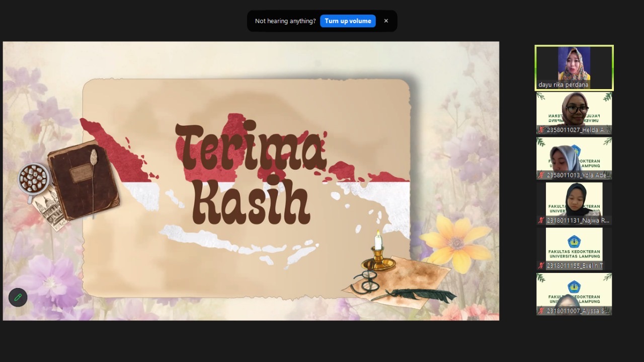Open the green pencil annotation tool
Screen dimensions: 644x362
click(x=18, y=297)
